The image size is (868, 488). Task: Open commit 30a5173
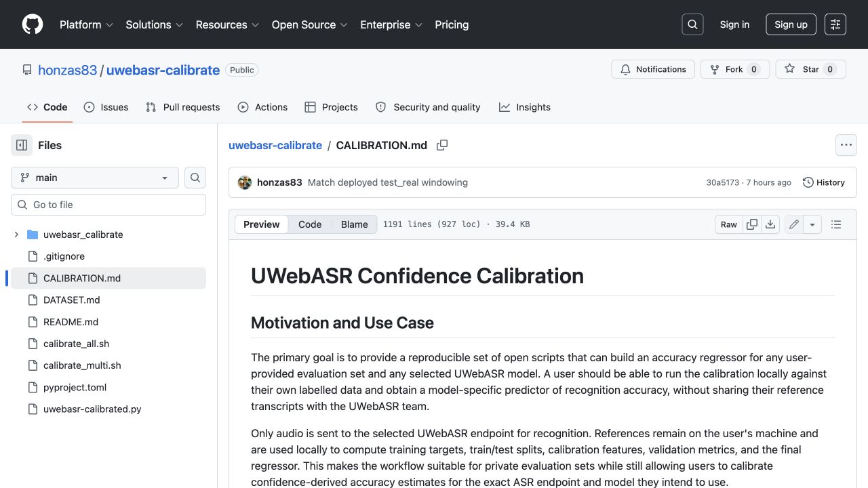[723, 182]
